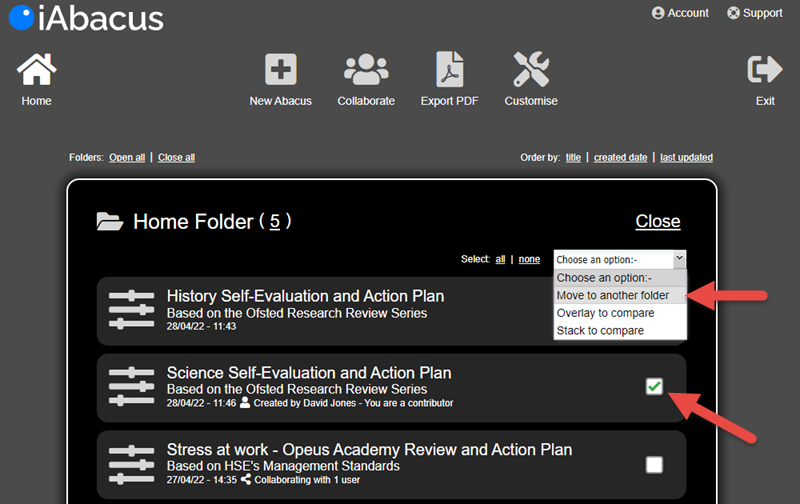Create a New Abacus

pyautogui.click(x=281, y=70)
